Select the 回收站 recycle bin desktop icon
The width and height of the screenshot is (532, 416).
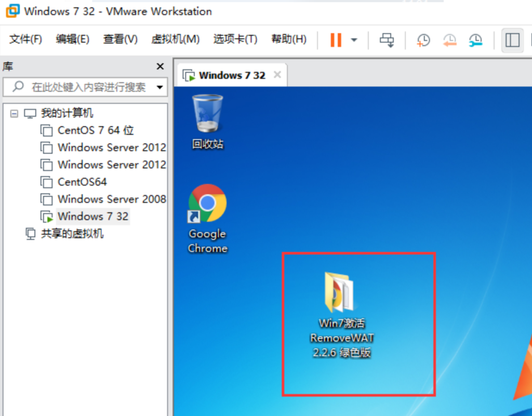point(208,122)
